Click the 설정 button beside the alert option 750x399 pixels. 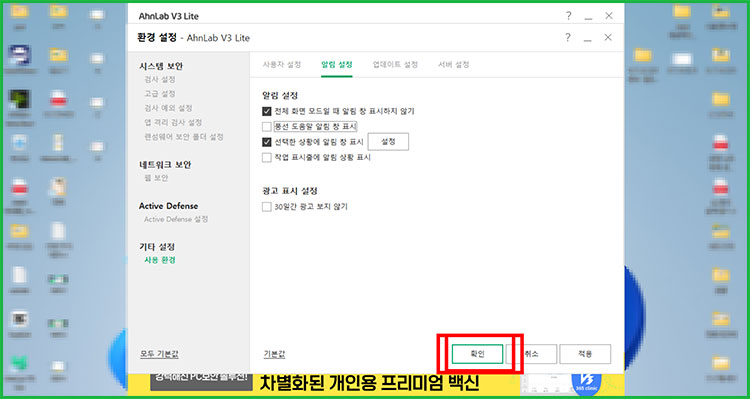[388, 142]
